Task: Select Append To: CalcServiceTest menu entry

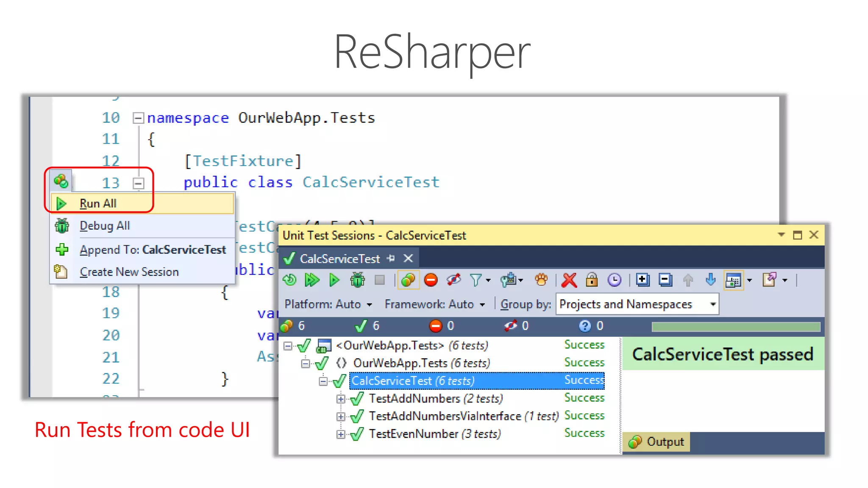Action: coord(142,250)
